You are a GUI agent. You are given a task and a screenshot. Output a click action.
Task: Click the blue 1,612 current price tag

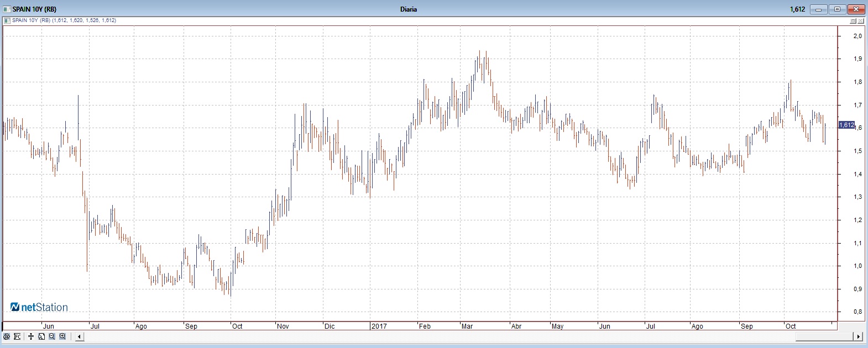coord(846,125)
